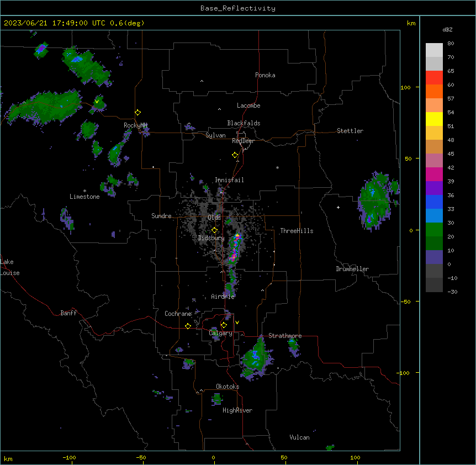Click the Blackfalds city label

coord(244,123)
